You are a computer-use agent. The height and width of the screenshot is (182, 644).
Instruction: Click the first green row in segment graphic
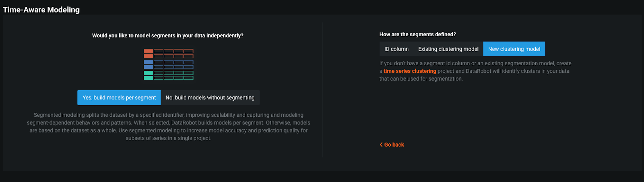169,73
